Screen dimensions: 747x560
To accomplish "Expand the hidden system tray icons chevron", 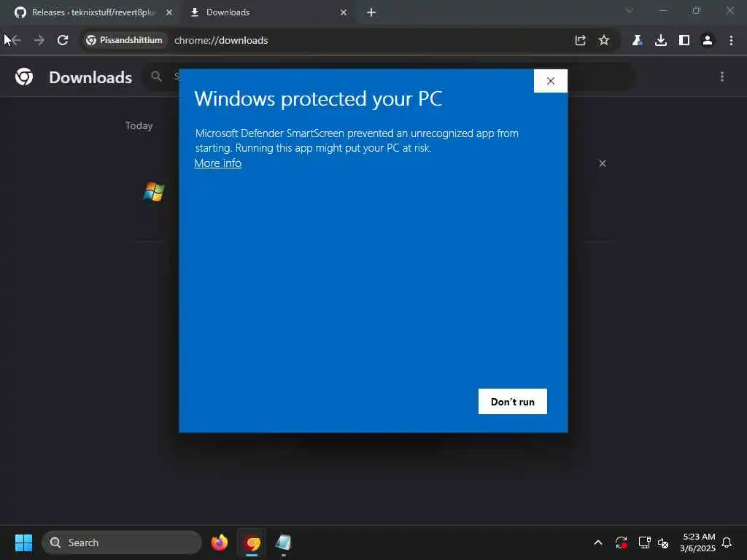I will 598,542.
